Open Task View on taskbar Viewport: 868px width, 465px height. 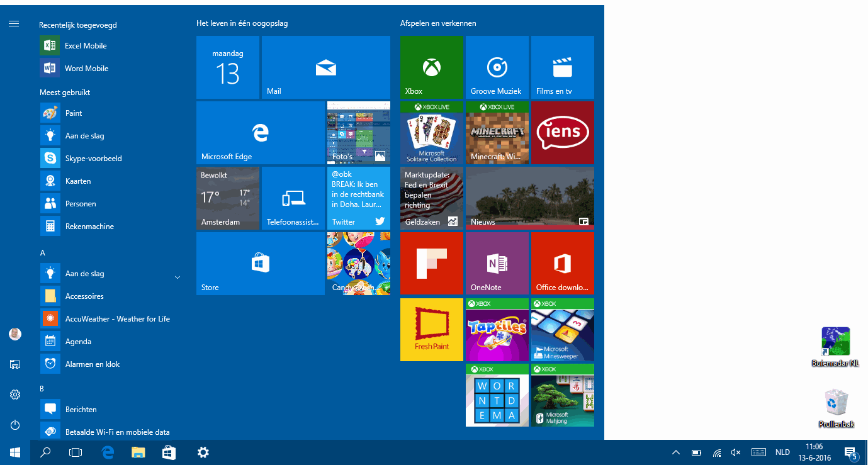tap(76, 452)
